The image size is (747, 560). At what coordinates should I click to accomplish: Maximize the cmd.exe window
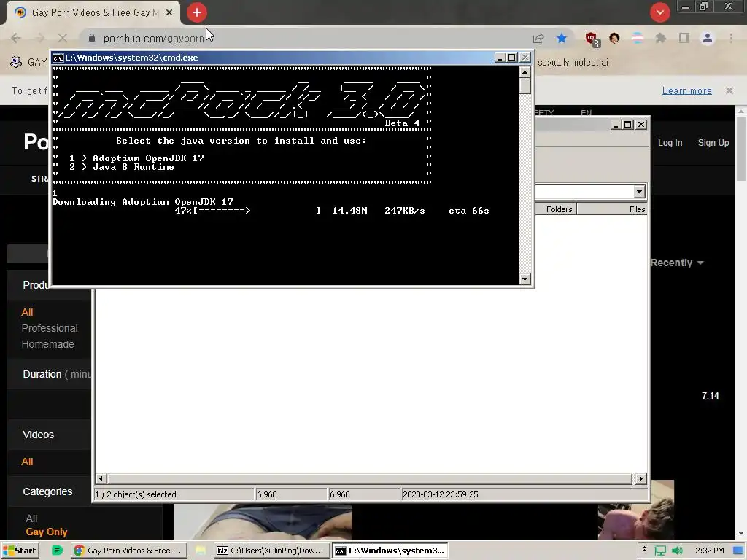pyautogui.click(x=511, y=58)
